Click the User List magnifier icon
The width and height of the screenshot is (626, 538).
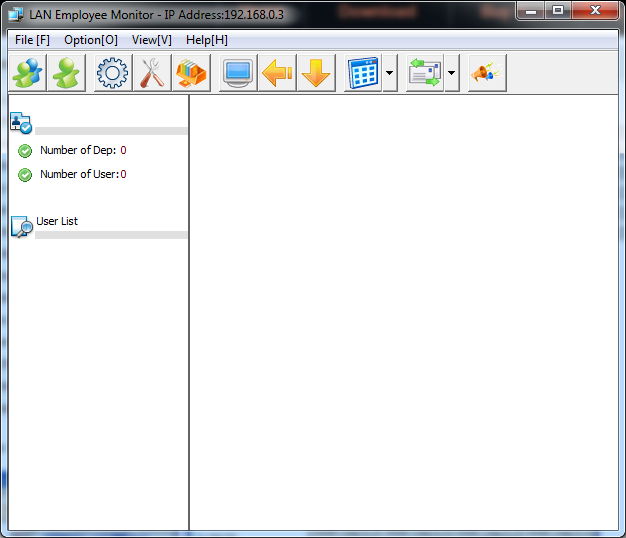[22, 227]
